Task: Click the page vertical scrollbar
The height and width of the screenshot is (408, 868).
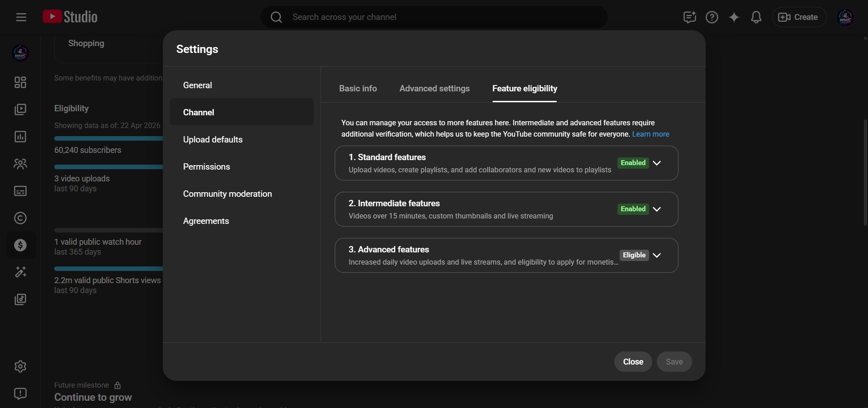Action: (x=865, y=172)
